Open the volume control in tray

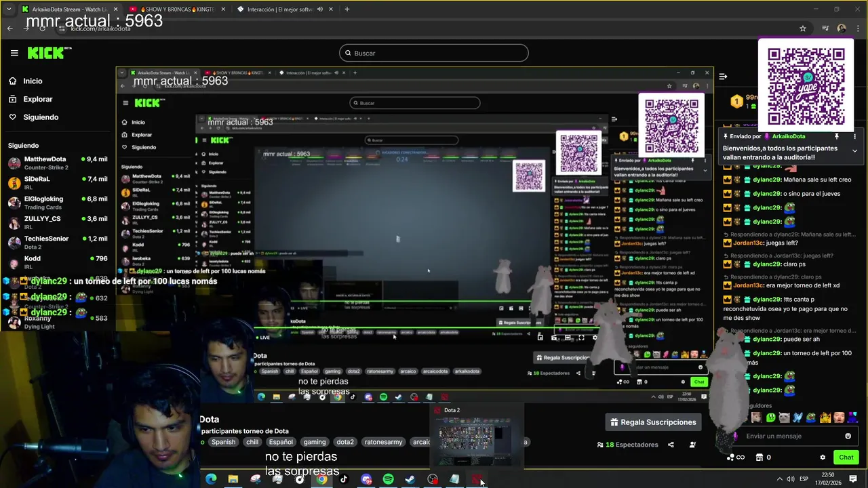point(791,479)
